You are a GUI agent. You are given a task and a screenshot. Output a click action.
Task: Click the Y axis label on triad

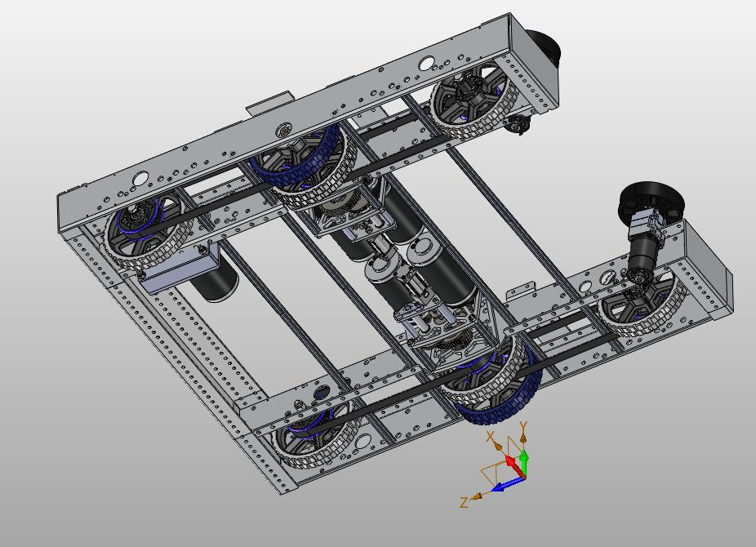click(523, 426)
